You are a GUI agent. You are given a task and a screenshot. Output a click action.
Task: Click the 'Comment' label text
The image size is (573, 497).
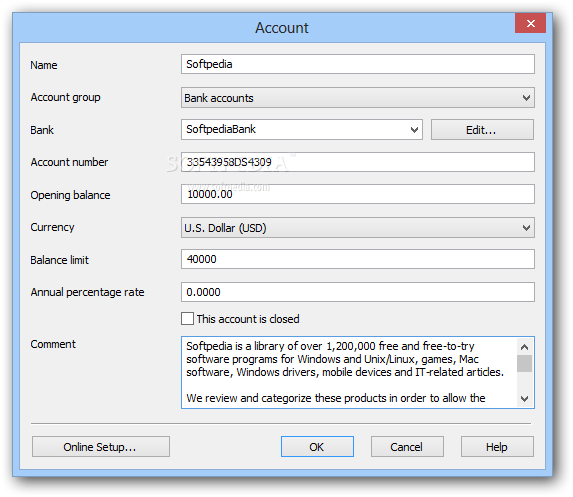click(53, 344)
